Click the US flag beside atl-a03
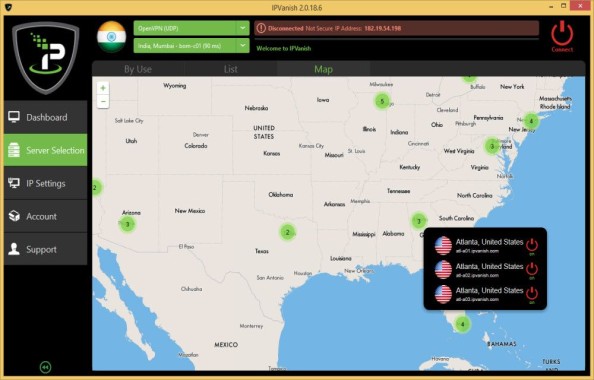The image size is (594, 380). pos(443,294)
